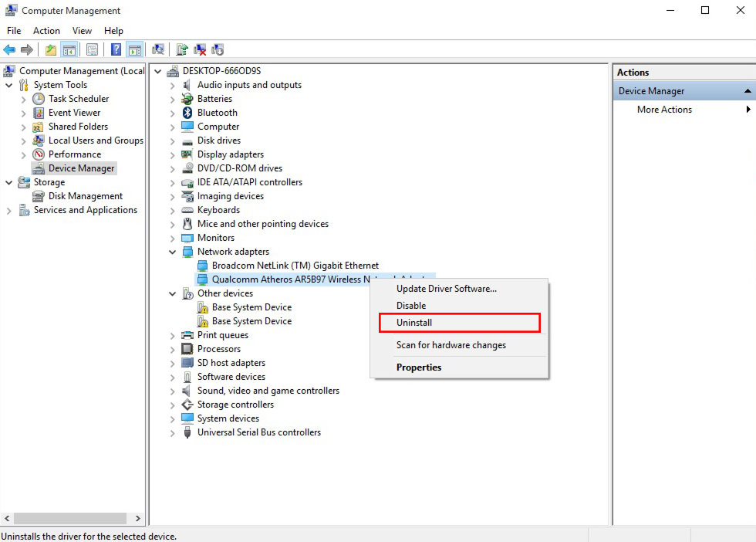Image resolution: width=756 pixels, height=542 pixels.
Task: Click the Keyboards category icon
Action: tap(187, 211)
